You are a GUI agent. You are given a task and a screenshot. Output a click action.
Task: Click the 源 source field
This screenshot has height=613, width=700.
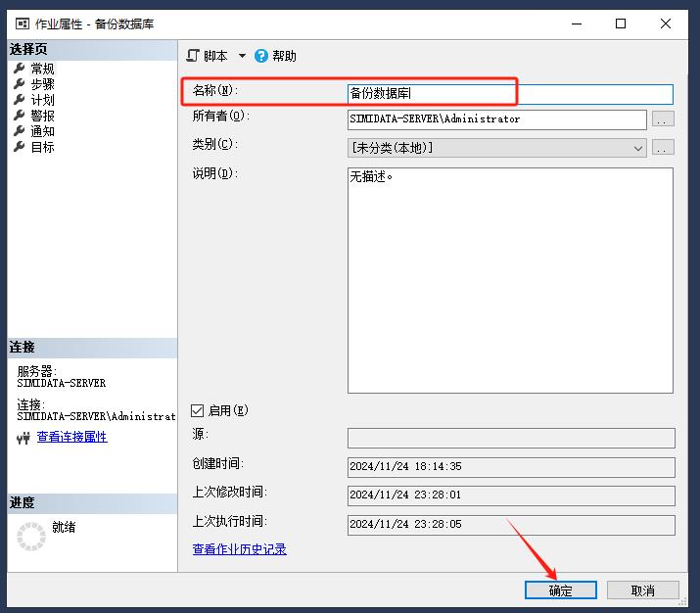[511, 439]
